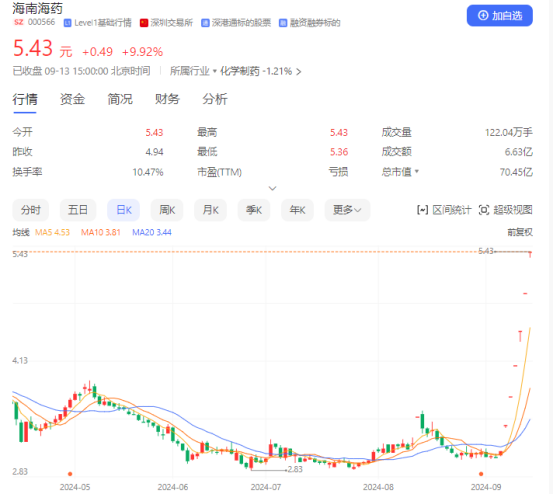This screenshot has height=495, width=554.
Task: Click the orange event dot near 2024-05
Action: coord(70,474)
